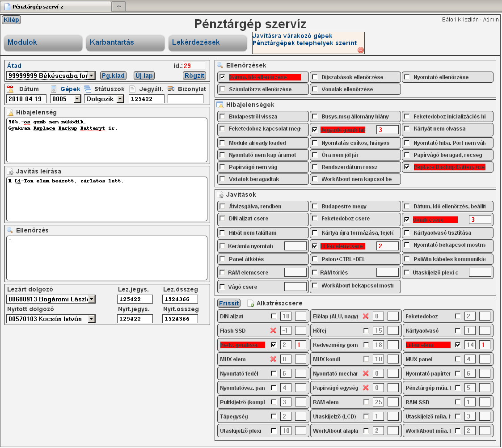The image size is (502, 448).
Task: Tick the DIN aljzat part checkbox
Action: click(274, 317)
